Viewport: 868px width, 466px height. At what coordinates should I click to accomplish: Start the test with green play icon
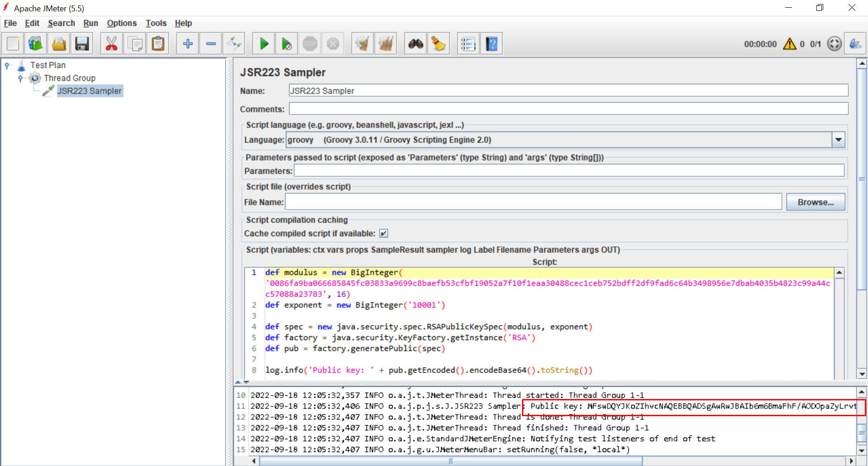tap(264, 44)
